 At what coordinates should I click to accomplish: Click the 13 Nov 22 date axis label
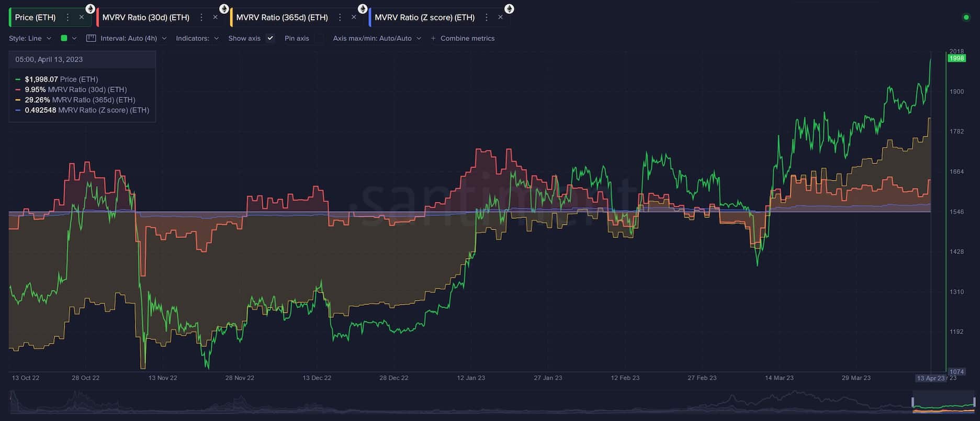pyautogui.click(x=163, y=378)
